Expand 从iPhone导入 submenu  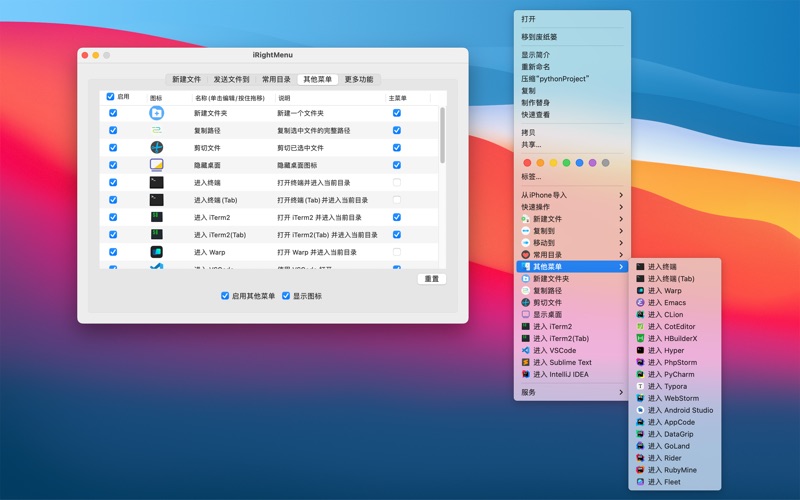(x=572, y=195)
